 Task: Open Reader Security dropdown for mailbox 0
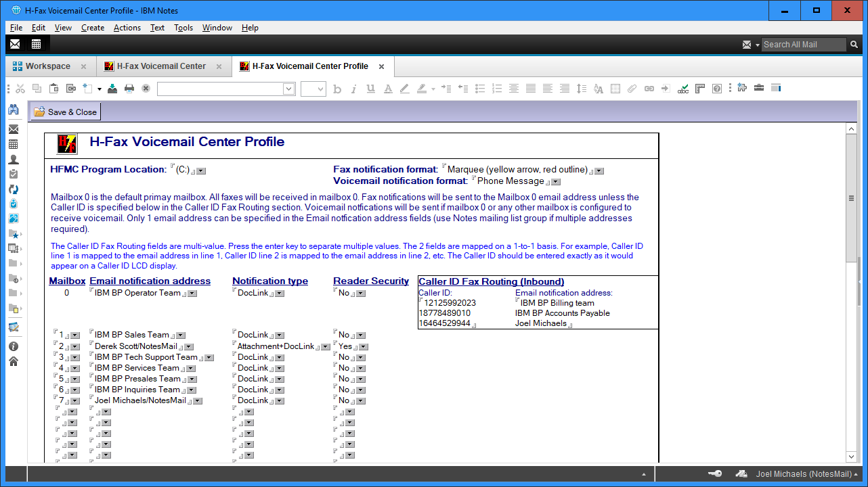click(x=361, y=294)
